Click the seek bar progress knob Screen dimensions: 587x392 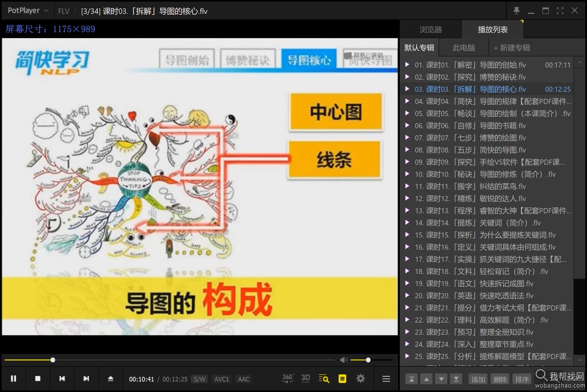click(x=53, y=360)
